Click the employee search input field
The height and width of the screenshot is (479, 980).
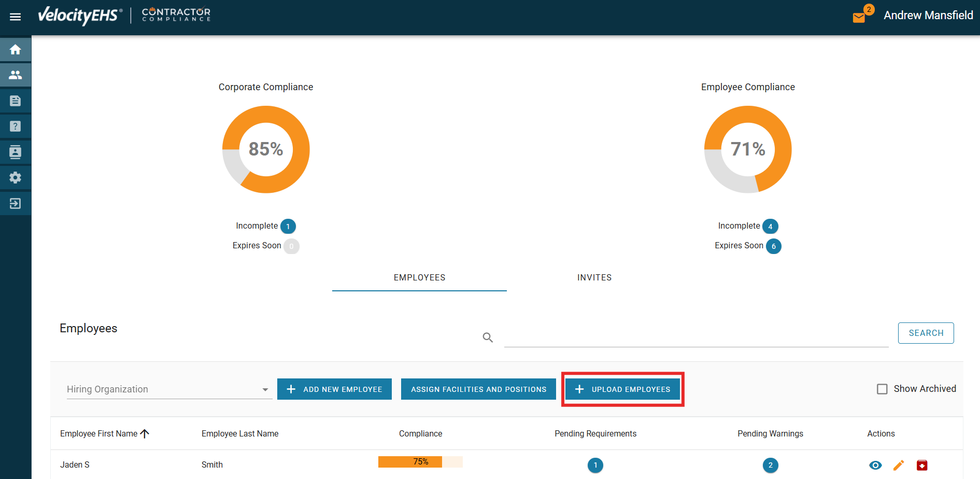[695, 337]
